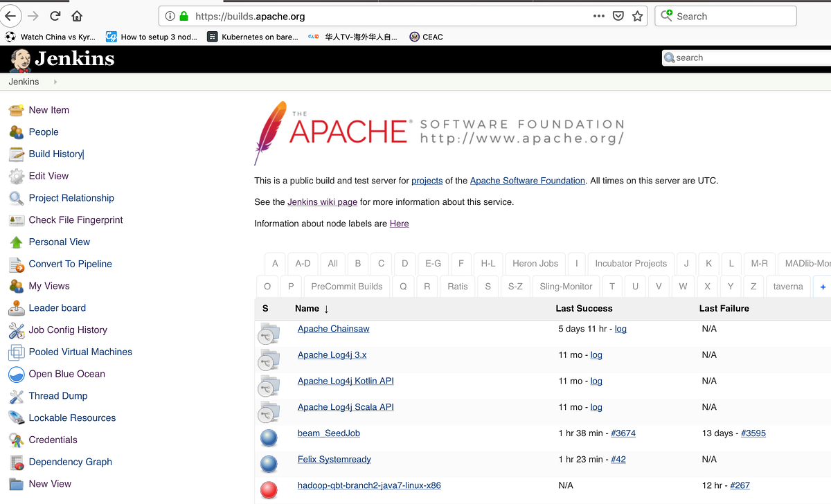
Task: Open the Apache Log4j Kotlin API job
Action: pyautogui.click(x=346, y=380)
